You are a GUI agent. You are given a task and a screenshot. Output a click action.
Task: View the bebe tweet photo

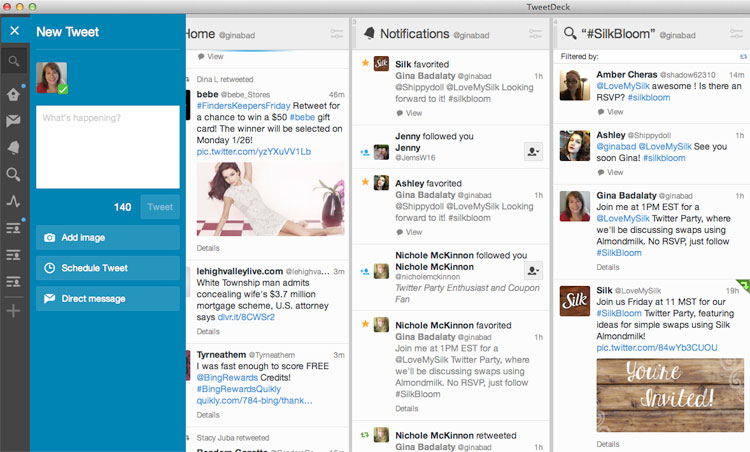(271, 199)
